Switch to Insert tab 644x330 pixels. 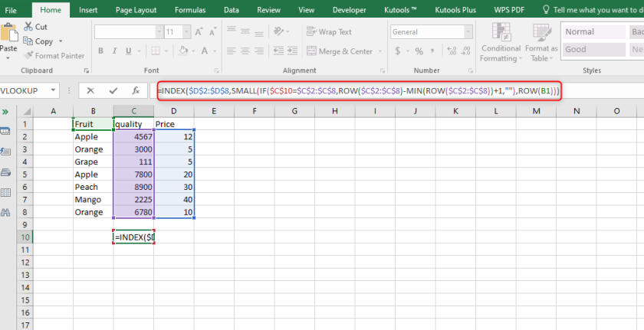click(88, 10)
